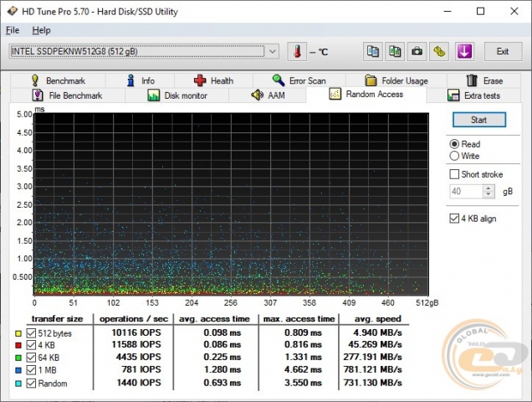
Task: Click the 1440 IOPS value
Action: click(x=139, y=383)
